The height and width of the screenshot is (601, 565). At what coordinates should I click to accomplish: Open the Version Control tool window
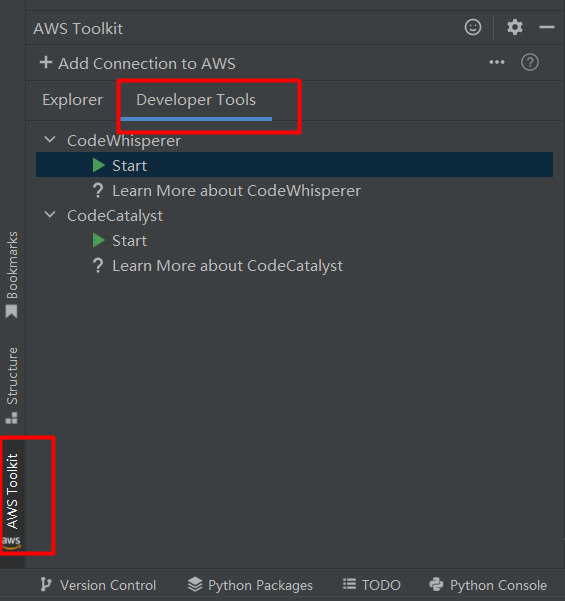coord(98,585)
